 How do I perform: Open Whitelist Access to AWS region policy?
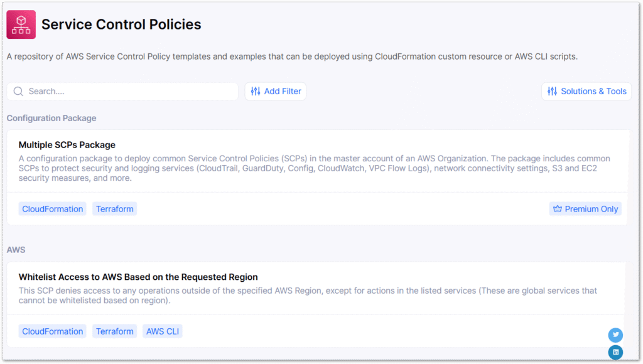(x=138, y=277)
